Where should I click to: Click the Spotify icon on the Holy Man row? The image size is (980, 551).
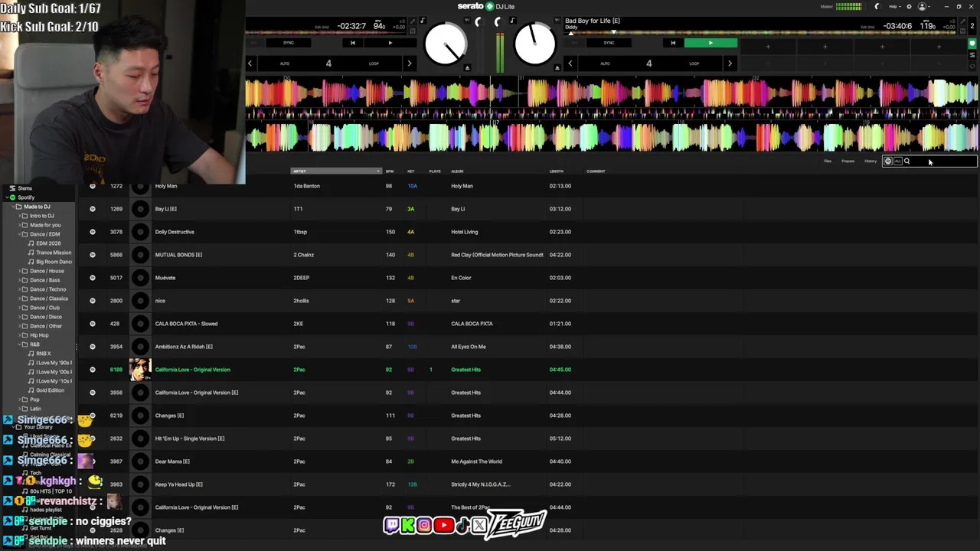[93, 186]
